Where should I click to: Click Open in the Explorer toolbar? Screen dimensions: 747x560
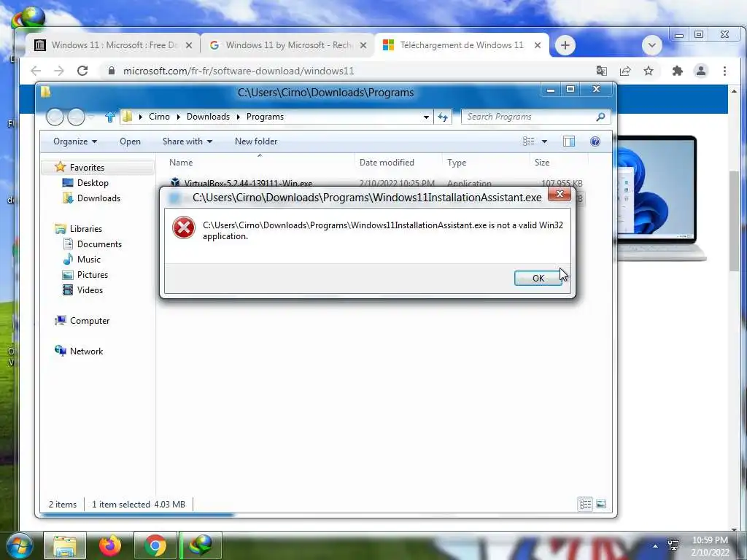click(130, 141)
